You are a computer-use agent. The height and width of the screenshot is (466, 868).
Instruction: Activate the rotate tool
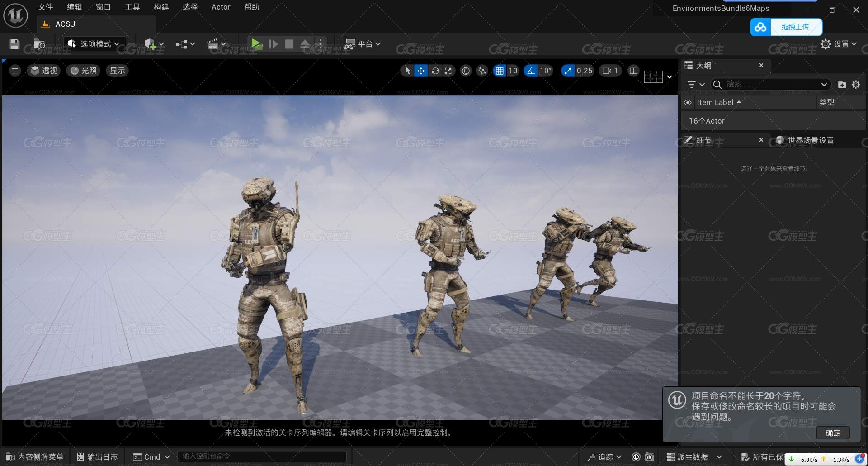(x=435, y=71)
